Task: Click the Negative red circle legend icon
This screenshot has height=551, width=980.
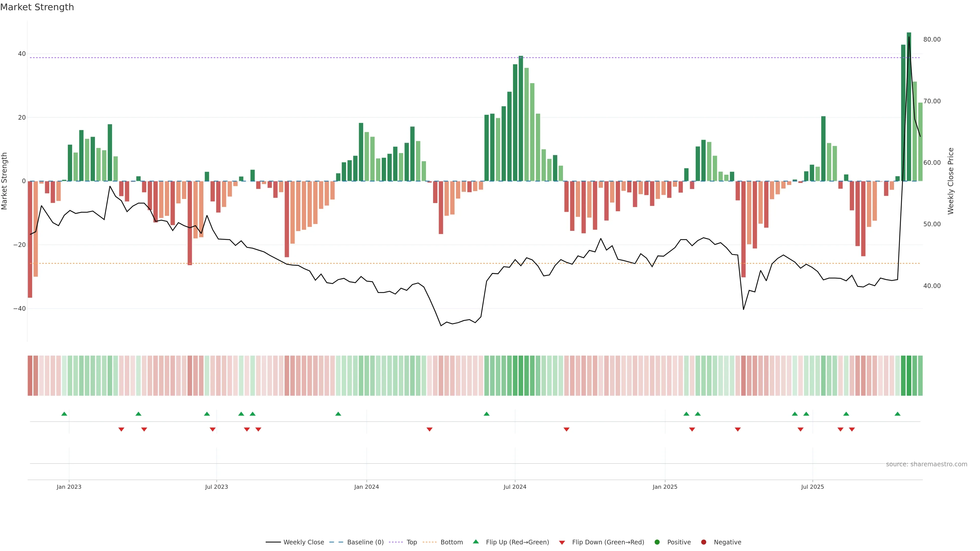Action: [703, 542]
